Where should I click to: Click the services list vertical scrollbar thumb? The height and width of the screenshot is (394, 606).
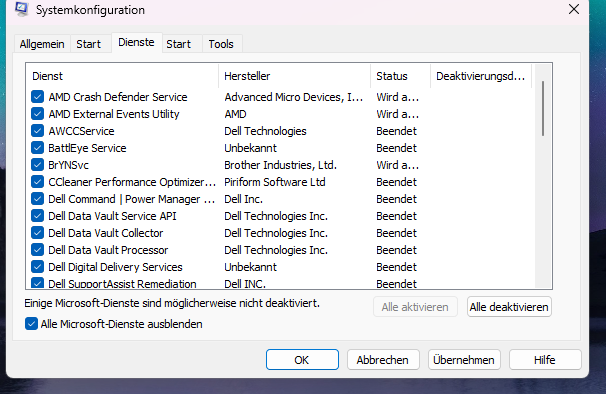pyautogui.click(x=543, y=108)
